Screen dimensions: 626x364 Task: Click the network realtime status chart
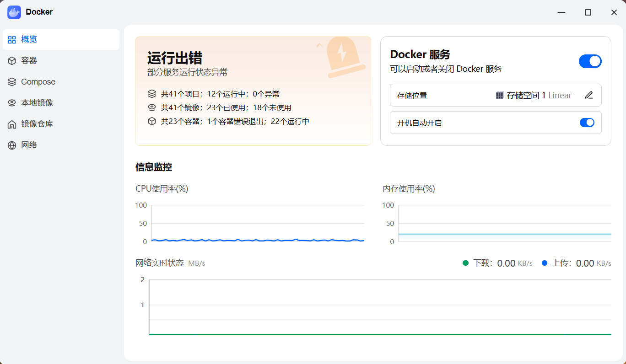(380, 307)
